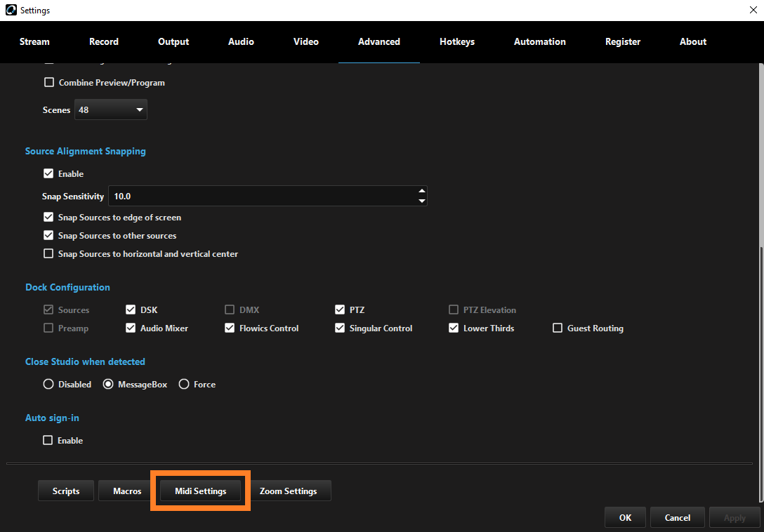Open the Record tab
The height and width of the screenshot is (532, 764).
[x=104, y=42]
